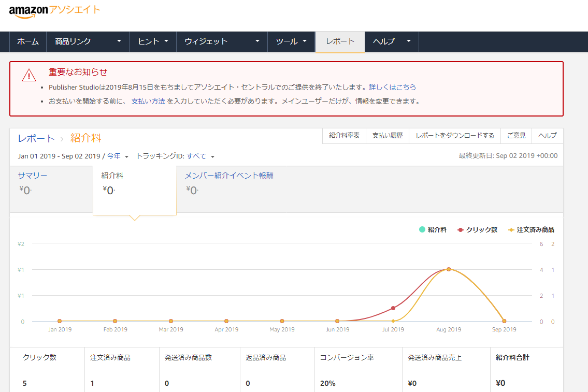Viewport: 588px width, 392px height.
Task: Click the Sep 2019 data point
Action: (x=504, y=321)
